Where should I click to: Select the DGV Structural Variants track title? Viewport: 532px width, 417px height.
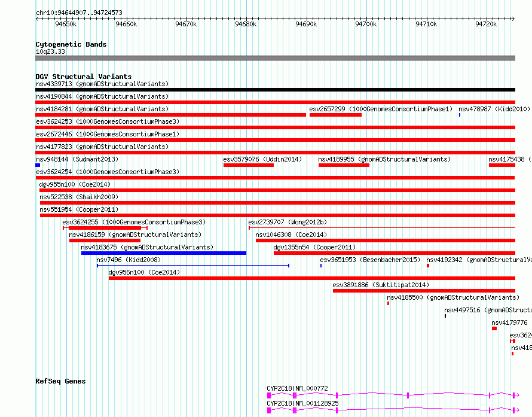[x=84, y=77]
